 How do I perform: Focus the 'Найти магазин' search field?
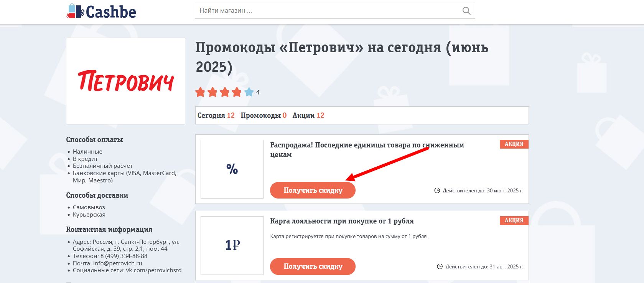[335, 11]
